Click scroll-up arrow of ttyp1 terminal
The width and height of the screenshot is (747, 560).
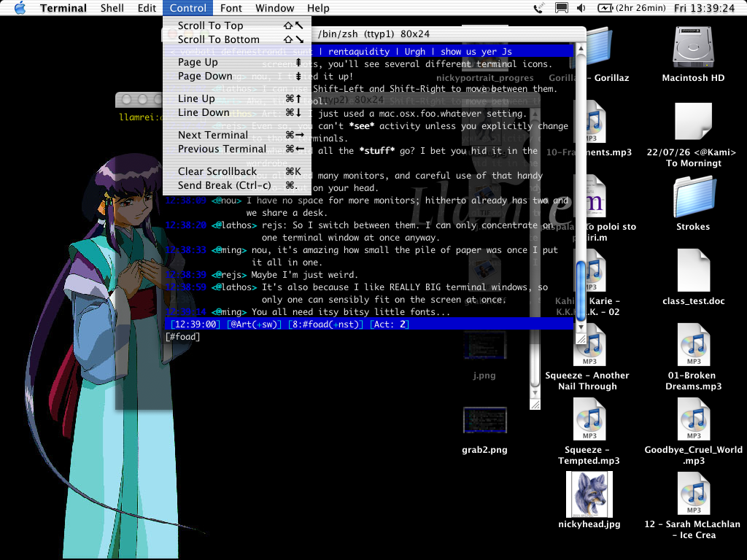tap(581, 49)
